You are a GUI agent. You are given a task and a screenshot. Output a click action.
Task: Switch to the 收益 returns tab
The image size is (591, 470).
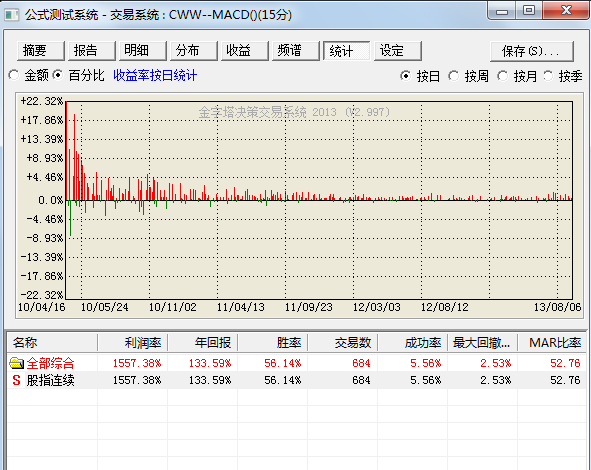[x=245, y=51]
